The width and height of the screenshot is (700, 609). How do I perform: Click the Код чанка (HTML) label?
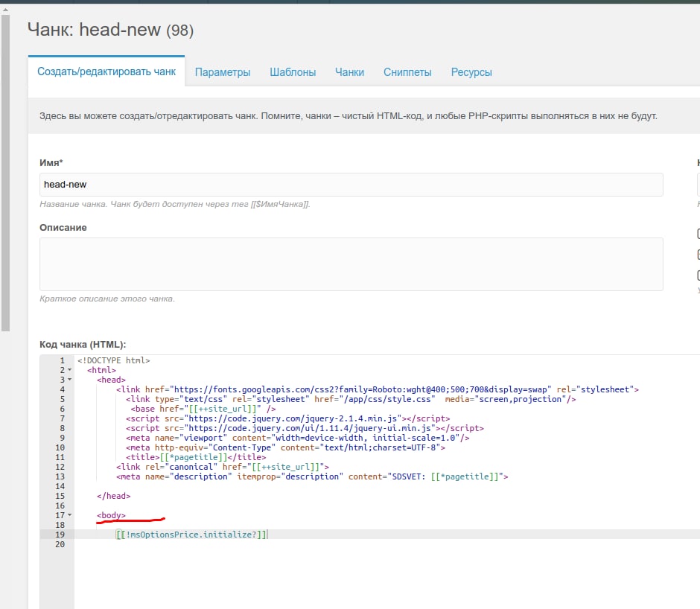point(83,345)
